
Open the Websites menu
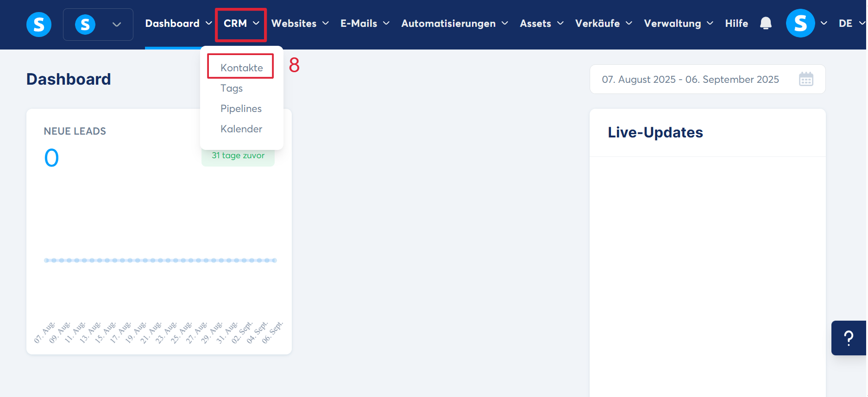(x=300, y=23)
